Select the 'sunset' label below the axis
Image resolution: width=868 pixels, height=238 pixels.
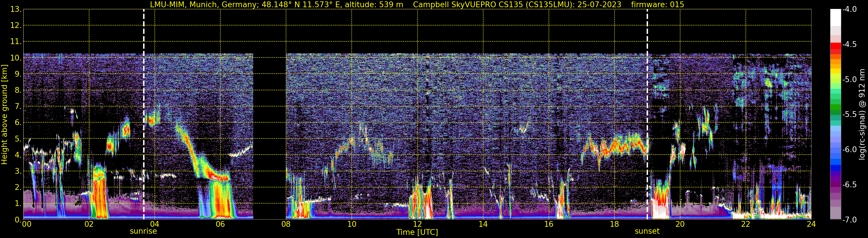point(647,231)
